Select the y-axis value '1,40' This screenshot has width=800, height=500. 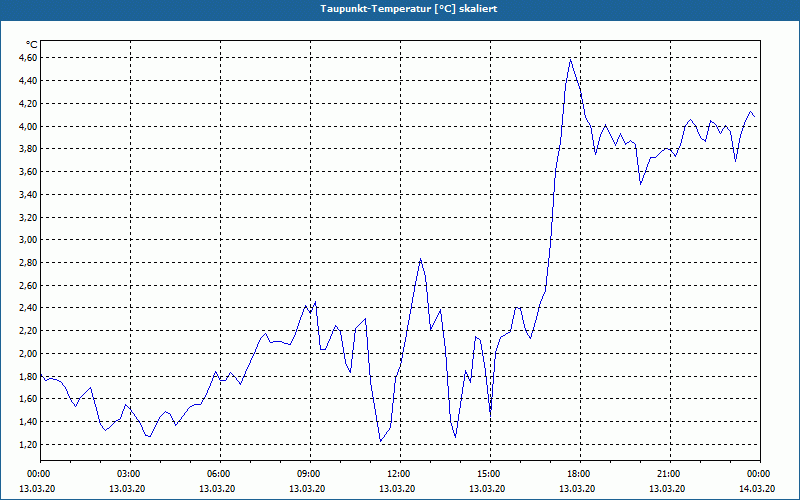29,421
